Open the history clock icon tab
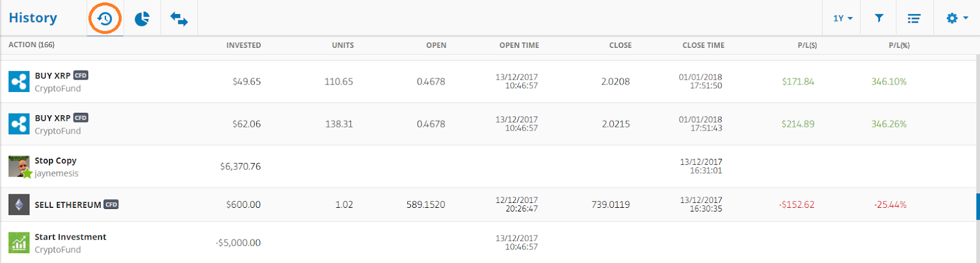This screenshot has width=980, height=263. click(x=105, y=18)
